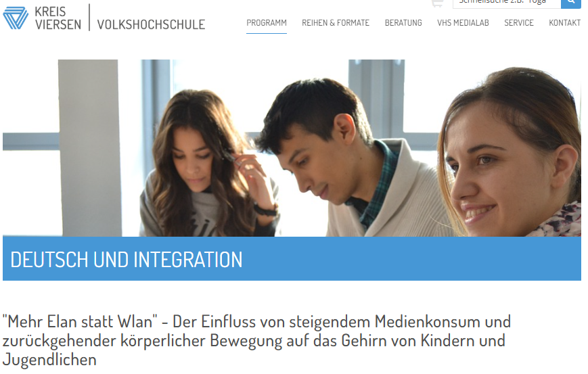Click the black wristband on woman's wrist
The height and width of the screenshot is (374, 588).
point(265,210)
